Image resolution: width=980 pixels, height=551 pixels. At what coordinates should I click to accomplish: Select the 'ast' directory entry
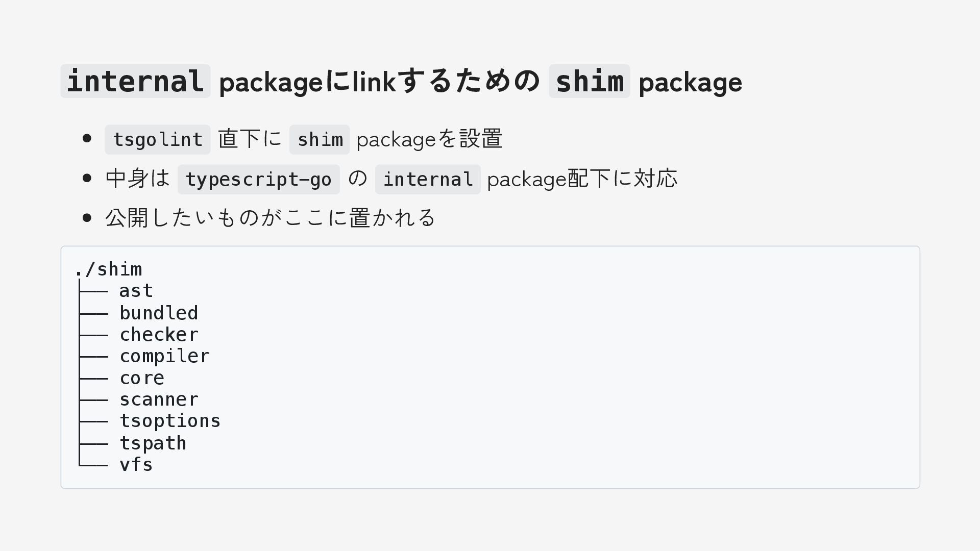coord(136,291)
